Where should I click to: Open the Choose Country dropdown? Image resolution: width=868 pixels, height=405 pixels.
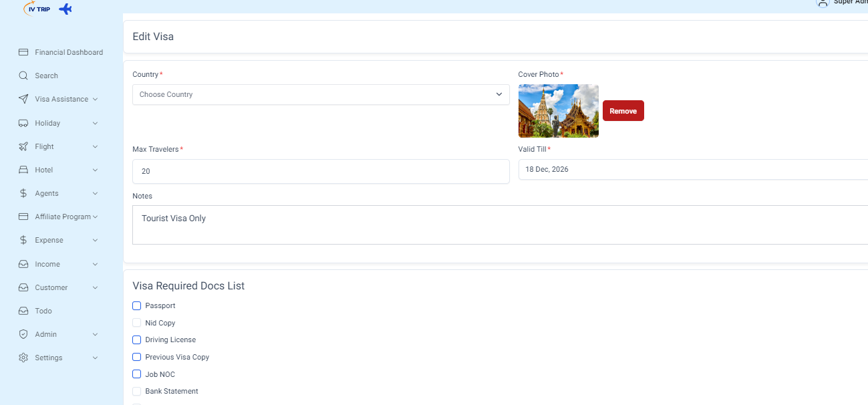pyautogui.click(x=321, y=94)
